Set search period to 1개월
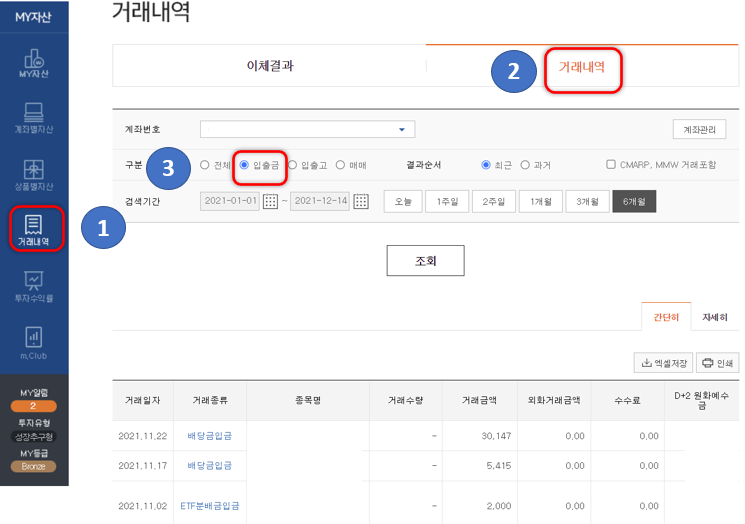The image size is (745, 524). click(541, 201)
